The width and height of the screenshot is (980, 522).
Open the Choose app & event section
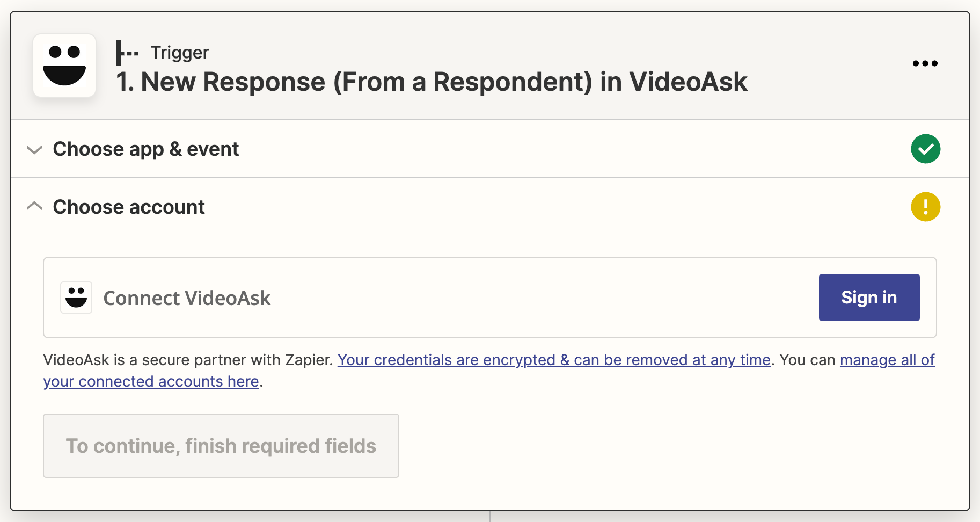(x=145, y=149)
